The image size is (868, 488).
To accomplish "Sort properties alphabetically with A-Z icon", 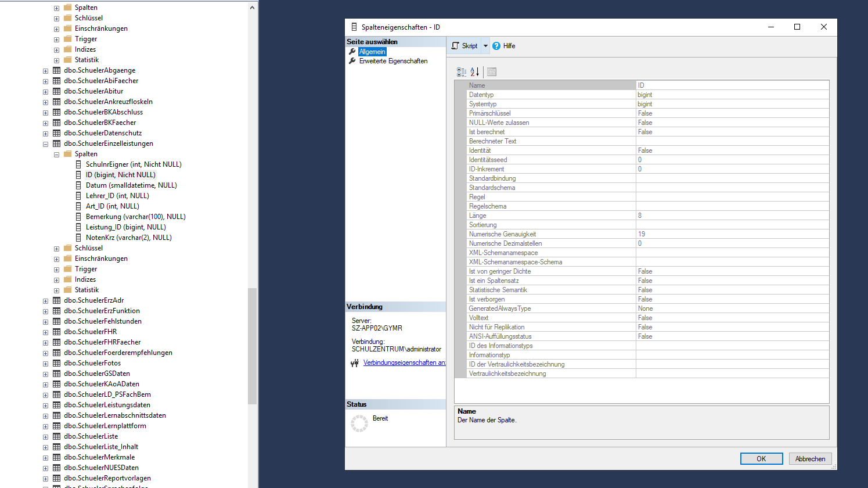I will [x=474, y=72].
